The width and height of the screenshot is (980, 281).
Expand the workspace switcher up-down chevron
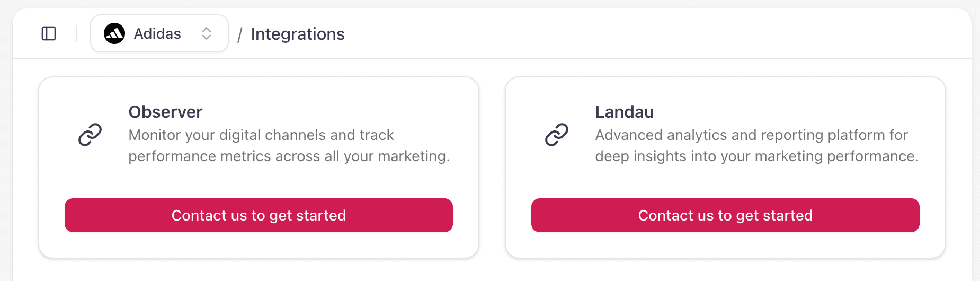[x=207, y=33]
